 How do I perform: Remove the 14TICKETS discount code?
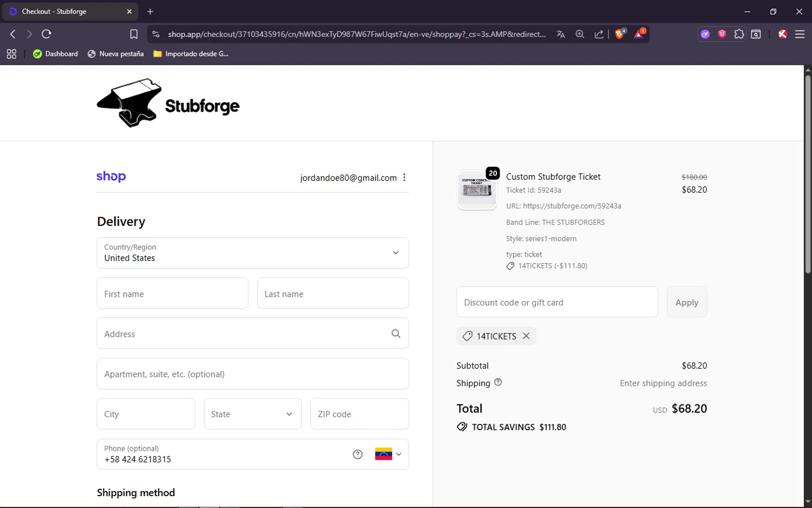click(526, 336)
